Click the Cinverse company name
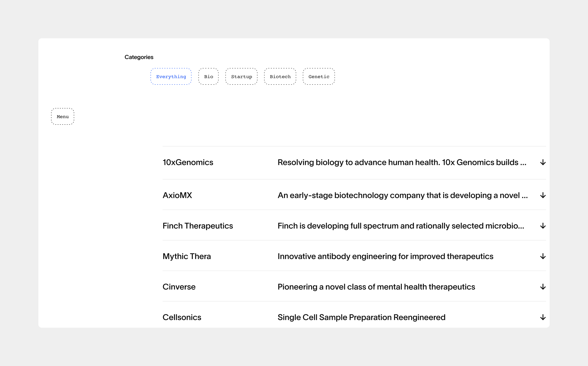This screenshot has height=366, width=588. 179,287
